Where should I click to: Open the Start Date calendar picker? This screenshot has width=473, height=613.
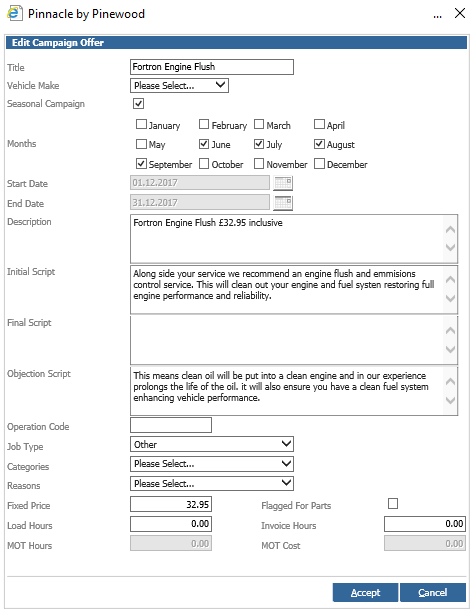click(x=283, y=183)
